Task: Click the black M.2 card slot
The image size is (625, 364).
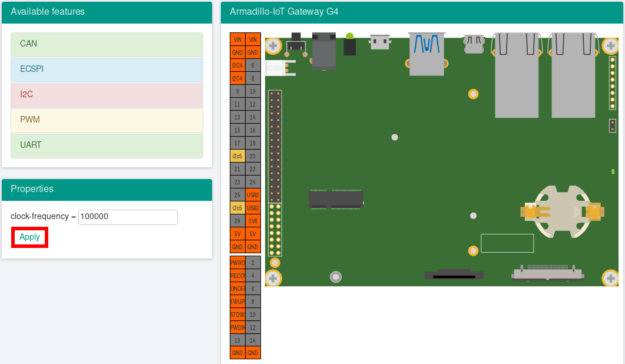Action: click(336, 199)
